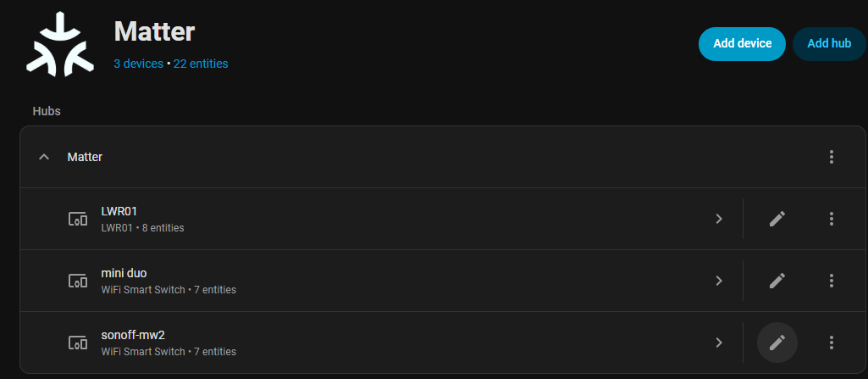The width and height of the screenshot is (868, 379).
Task: Open the 22 entities link
Action: point(201,64)
